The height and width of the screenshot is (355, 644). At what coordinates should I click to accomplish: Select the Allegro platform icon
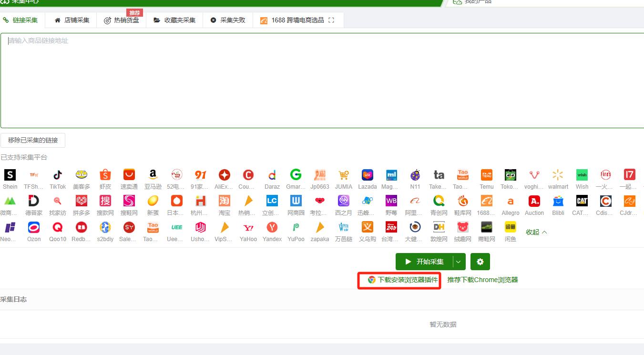click(511, 201)
